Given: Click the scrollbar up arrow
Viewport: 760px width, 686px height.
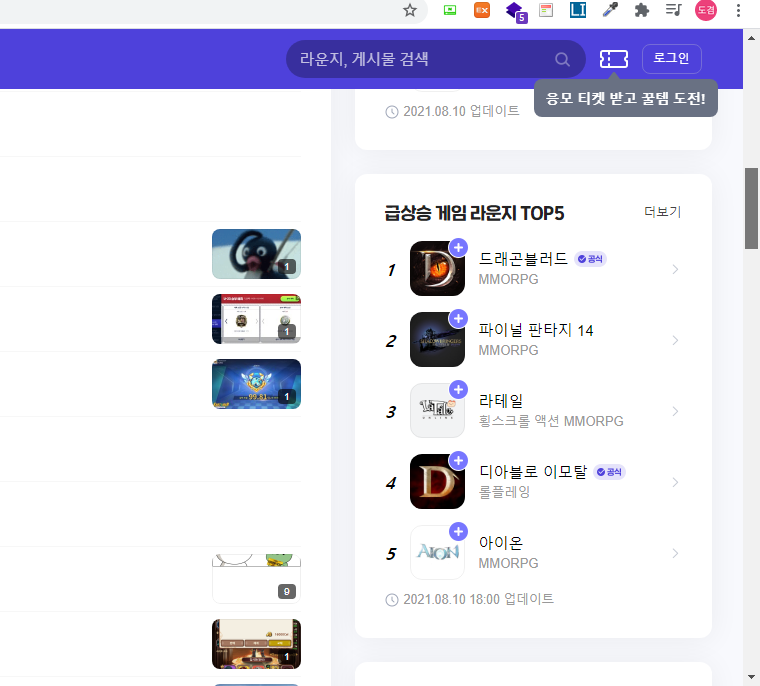Looking at the screenshot, I should click(x=751, y=38).
